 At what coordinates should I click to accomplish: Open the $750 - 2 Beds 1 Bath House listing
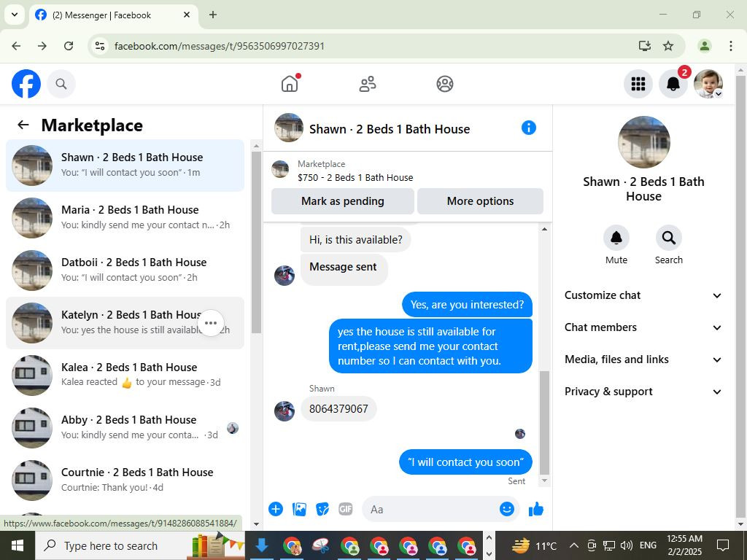[355, 178]
